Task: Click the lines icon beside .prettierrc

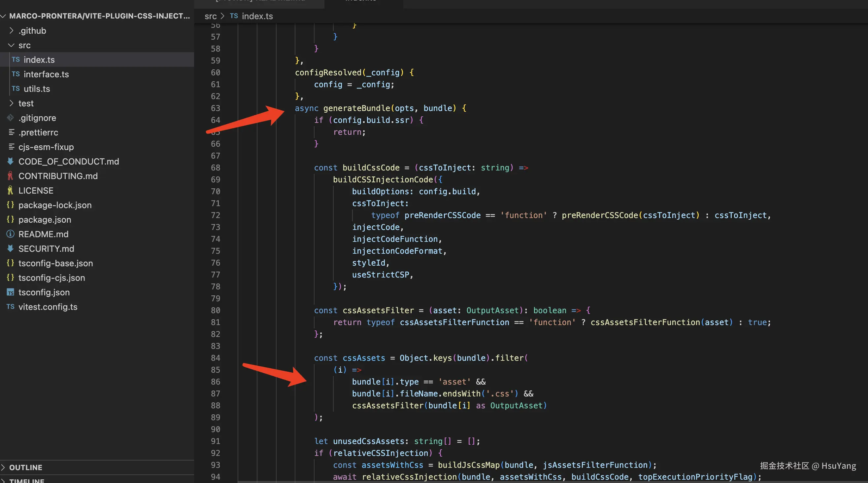Action: click(x=12, y=132)
